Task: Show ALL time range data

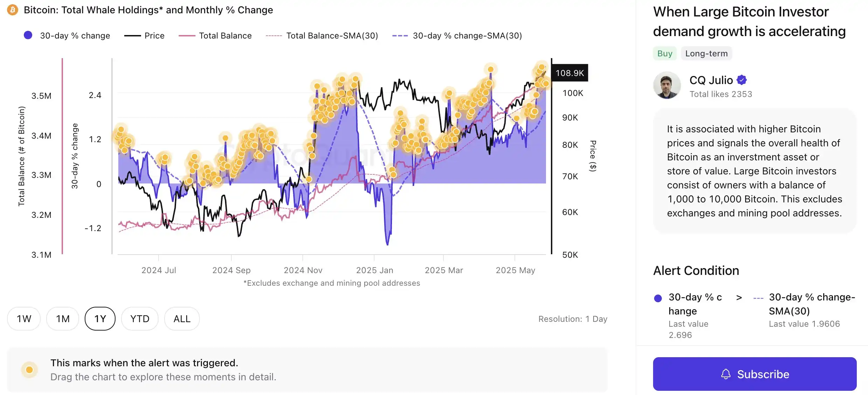Action: [x=182, y=319]
